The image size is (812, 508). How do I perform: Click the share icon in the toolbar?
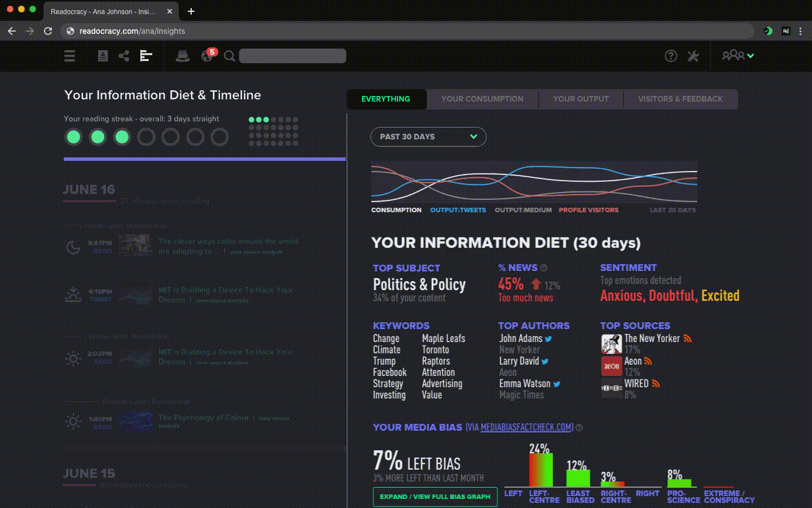[x=124, y=56]
